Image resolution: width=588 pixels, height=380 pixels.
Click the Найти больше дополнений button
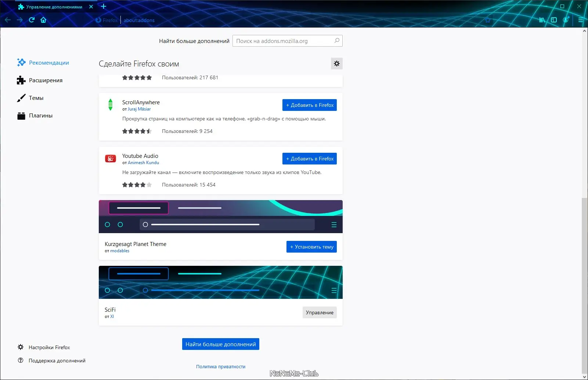[x=221, y=344]
